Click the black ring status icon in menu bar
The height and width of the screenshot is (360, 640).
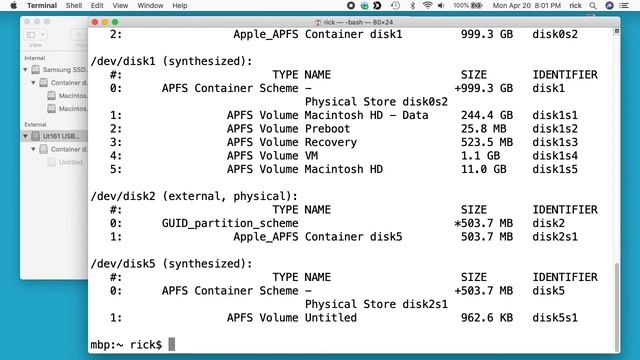coord(350,6)
